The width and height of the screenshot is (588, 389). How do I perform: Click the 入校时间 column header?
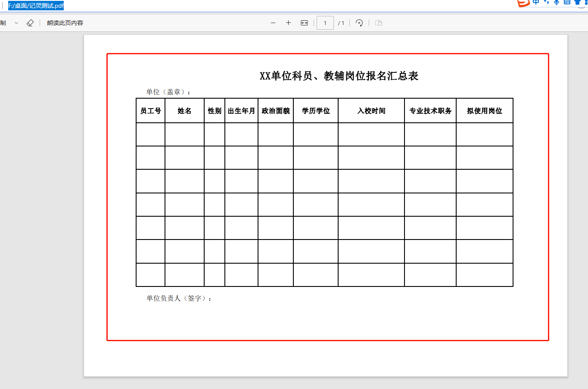pyautogui.click(x=371, y=111)
